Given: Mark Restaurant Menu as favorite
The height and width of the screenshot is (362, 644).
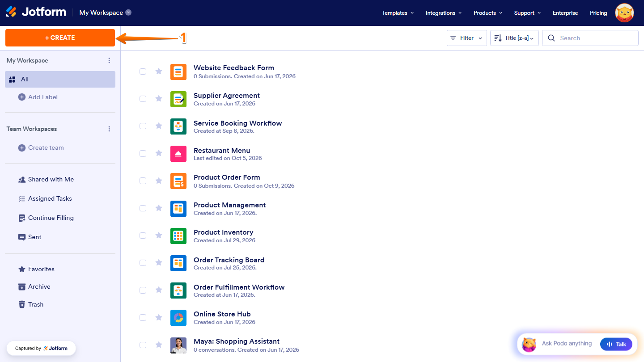Looking at the screenshot, I should pos(159,153).
